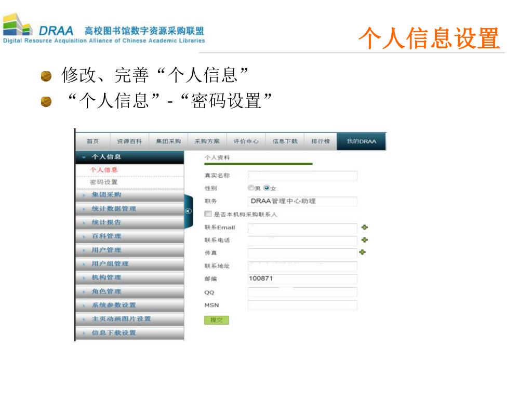The image size is (532, 399).
Task: Open the 密码设置 submenu link
Action: pyautogui.click(x=103, y=182)
